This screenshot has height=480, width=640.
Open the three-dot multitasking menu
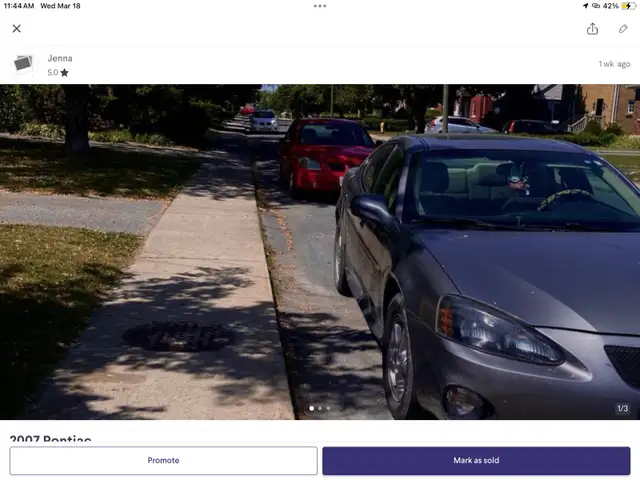(x=320, y=5)
